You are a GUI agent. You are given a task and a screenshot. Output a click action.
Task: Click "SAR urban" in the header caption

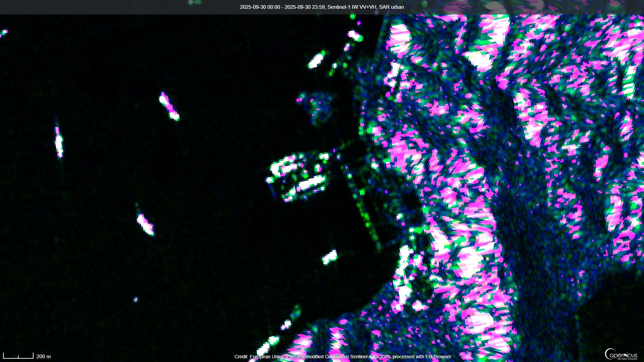[x=391, y=7]
